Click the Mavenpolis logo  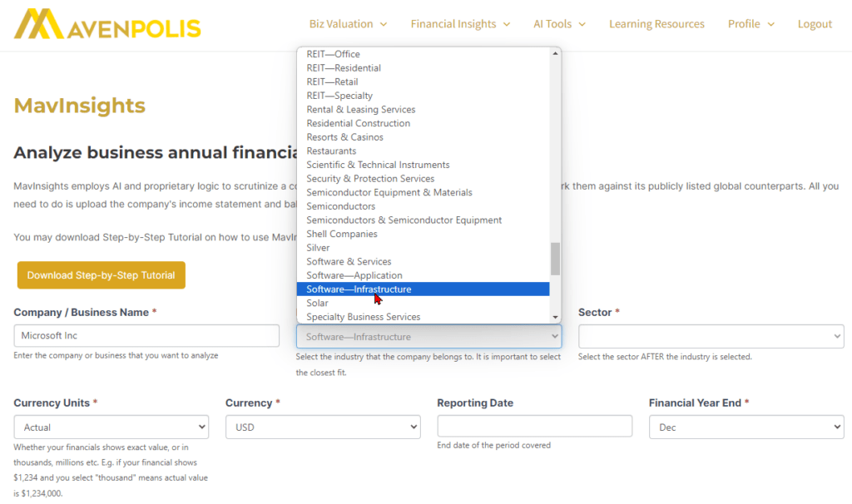pyautogui.click(x=106, y=25)
